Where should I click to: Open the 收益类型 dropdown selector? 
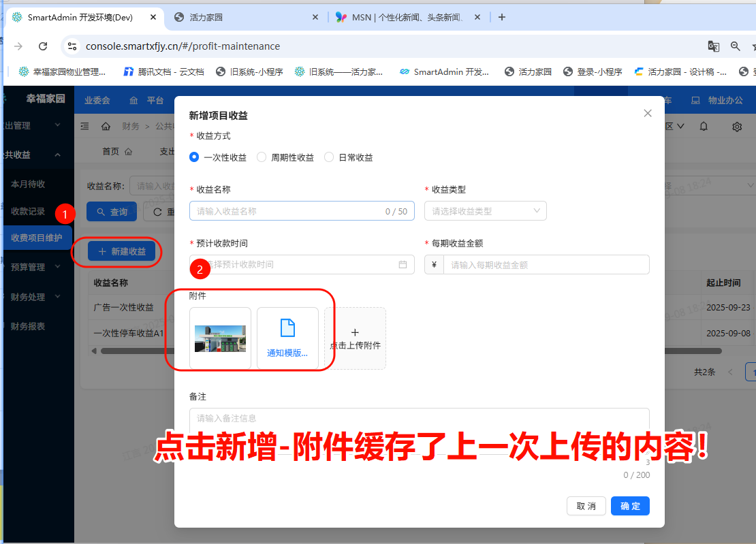485,211
